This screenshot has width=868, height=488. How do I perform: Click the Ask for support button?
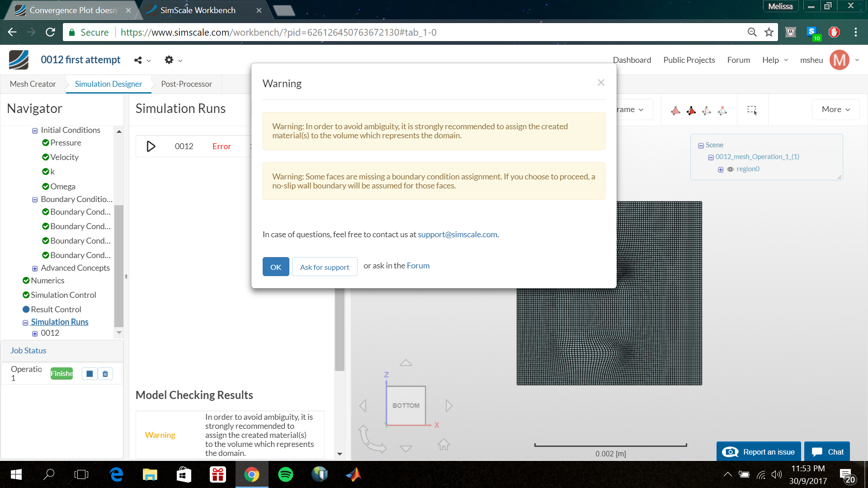pyautogui.click(x=325, y=267)
